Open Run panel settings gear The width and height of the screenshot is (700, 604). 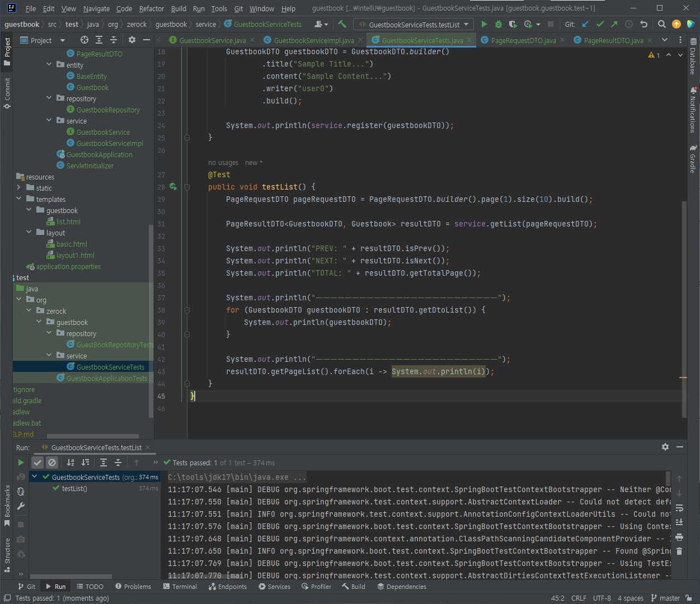coord(665,447)
